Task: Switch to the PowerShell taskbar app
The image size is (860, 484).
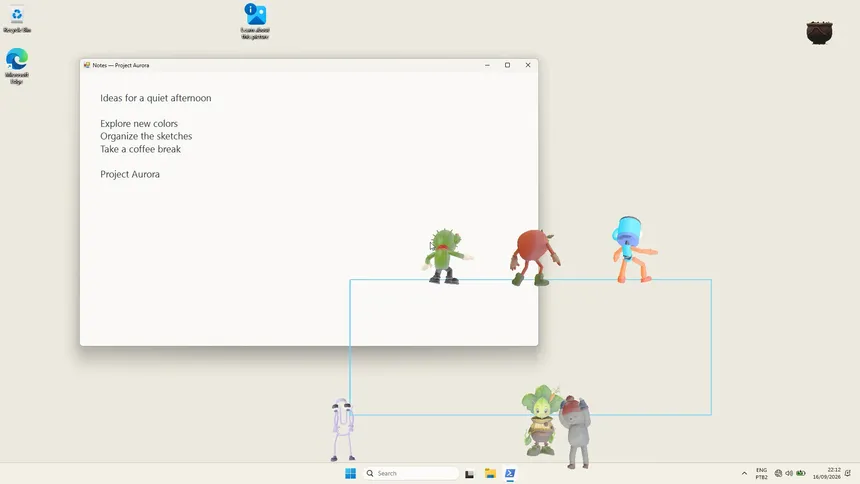Action: [510, 473]
